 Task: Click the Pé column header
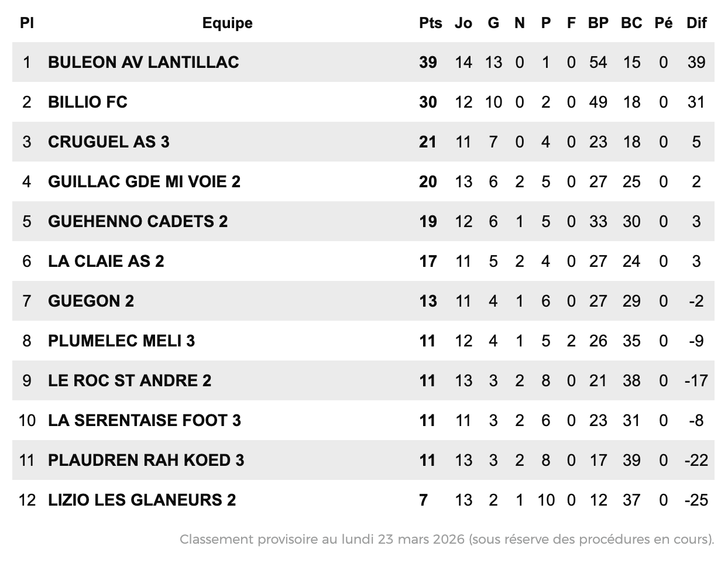coord(664,23)
